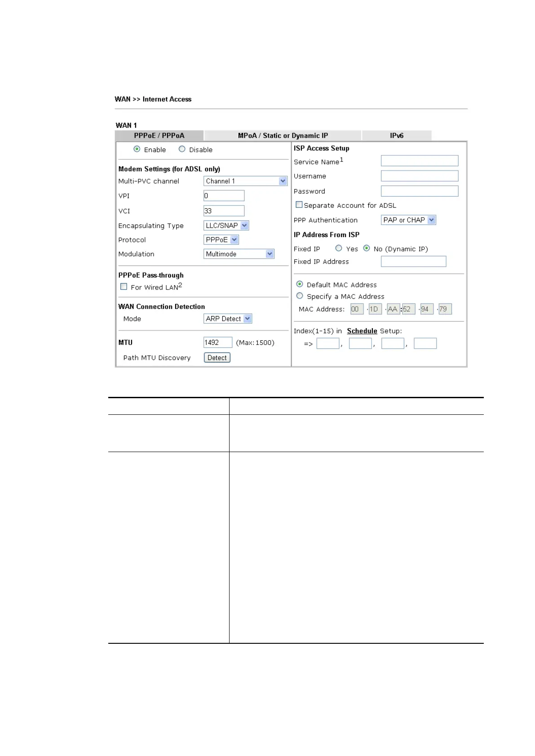
Task: Check the For Wired LAN checkbox
Action: (x=124, y=286)
